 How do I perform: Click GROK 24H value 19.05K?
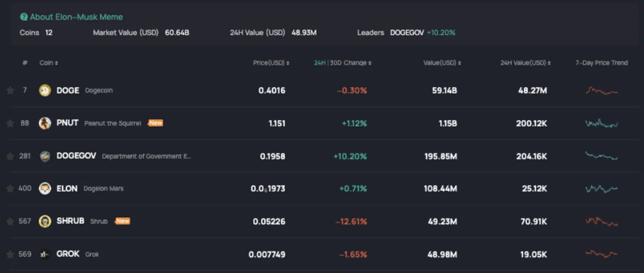pos(533,254)
